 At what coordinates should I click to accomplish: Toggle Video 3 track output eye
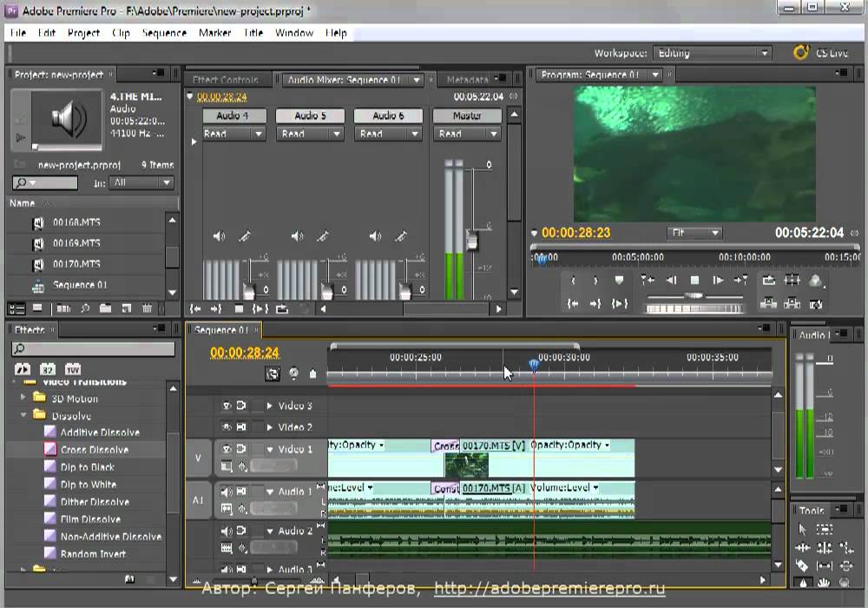[227, 406]
